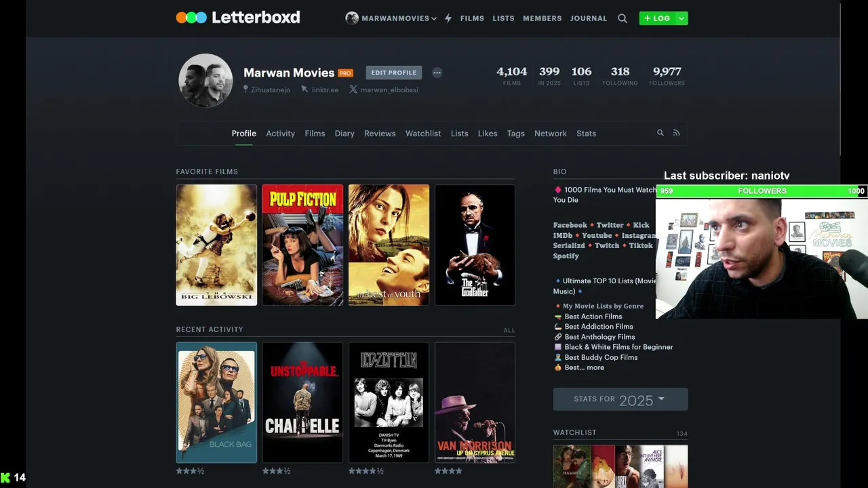868x488 pixels.
Task: Open the Ultimate TOP 10 Lists link
Action: [x=609, y=281]
